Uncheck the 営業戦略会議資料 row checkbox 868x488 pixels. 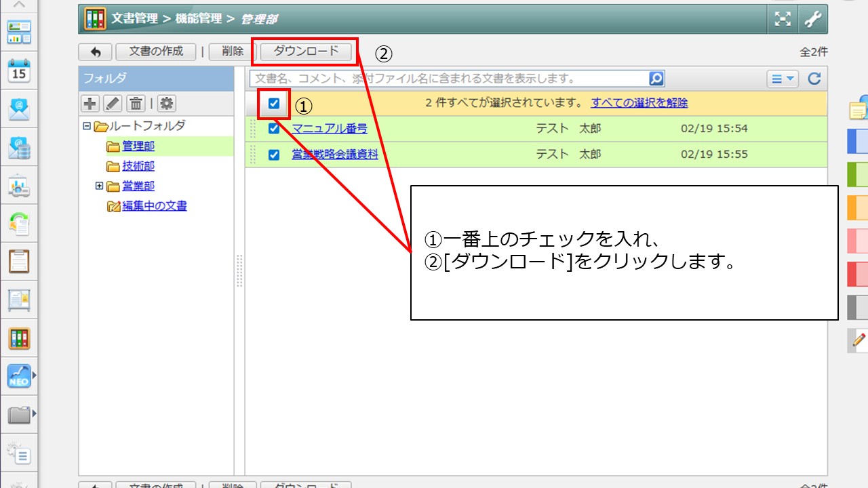pyautogui.click(x=274, y=155)
